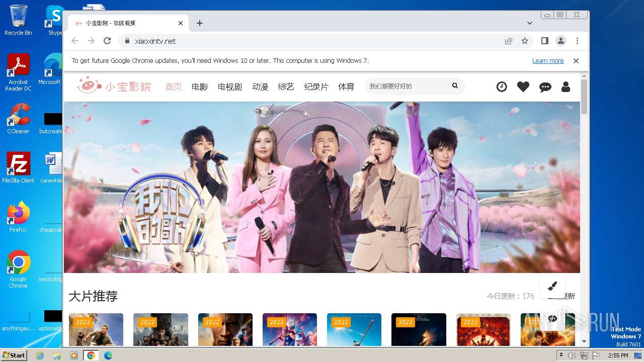Reload the page in Chrome
Image resolution: width=644 pixels, height=362 pixels.
click(x=107, y=41)
